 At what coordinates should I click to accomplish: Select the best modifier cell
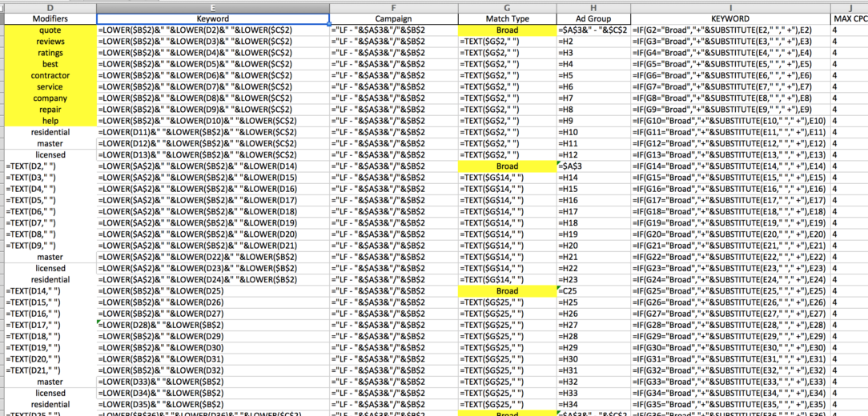point(50,64)
